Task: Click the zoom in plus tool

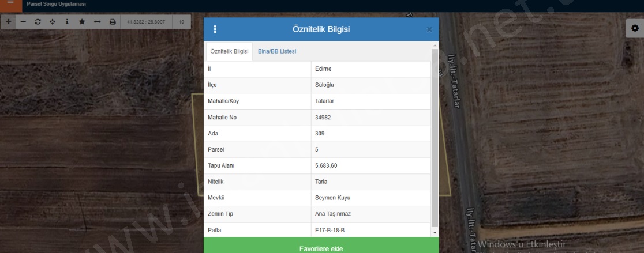Action: pyautogui.click(x=8, y=22)
